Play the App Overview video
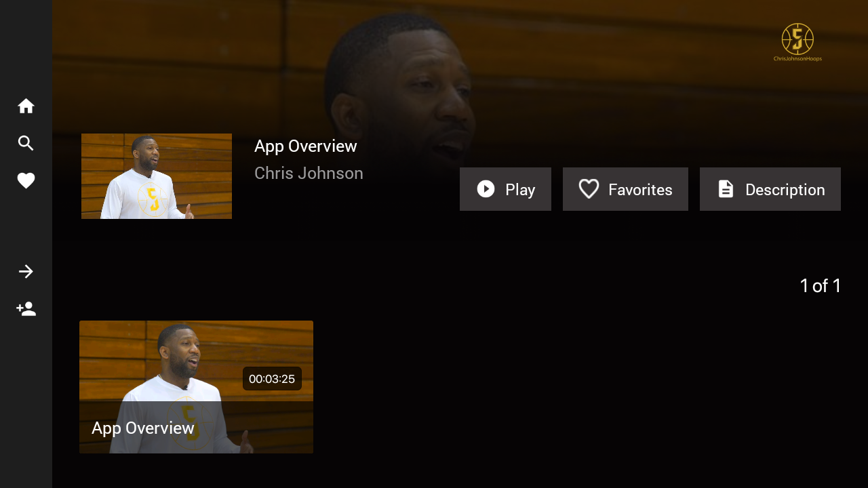The height and width of the screenshot is (488, 868). click(x=505, y=189)
